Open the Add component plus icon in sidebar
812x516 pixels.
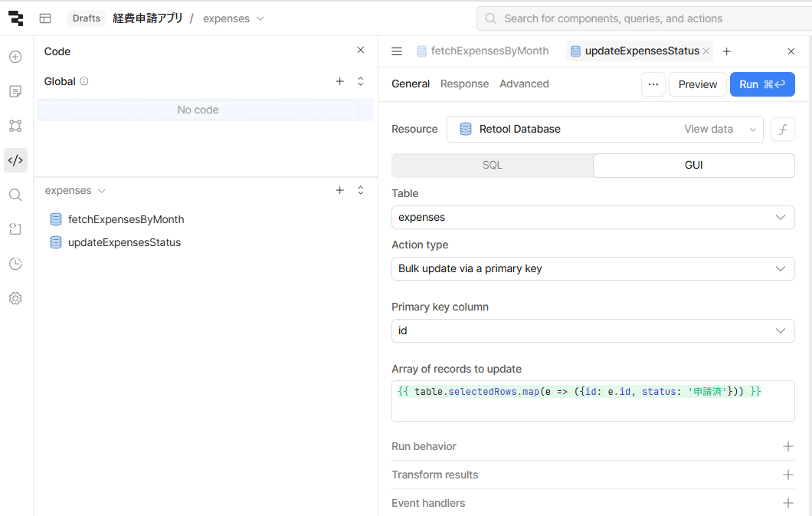15,57
